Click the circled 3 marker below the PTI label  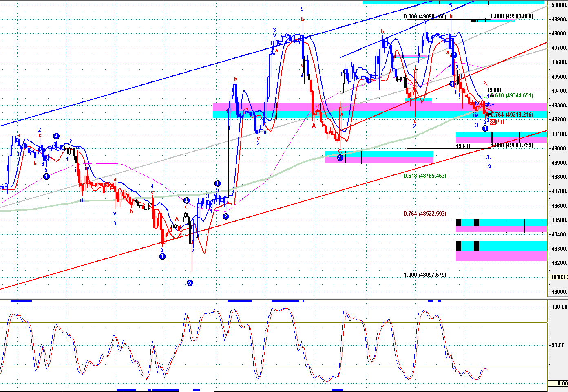click(x=485, y=128)
